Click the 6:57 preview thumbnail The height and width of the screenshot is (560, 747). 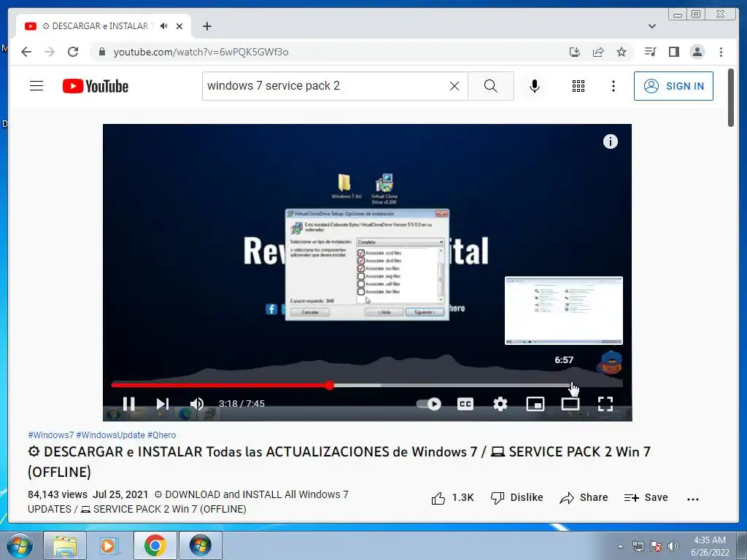(x=564, y=311)
